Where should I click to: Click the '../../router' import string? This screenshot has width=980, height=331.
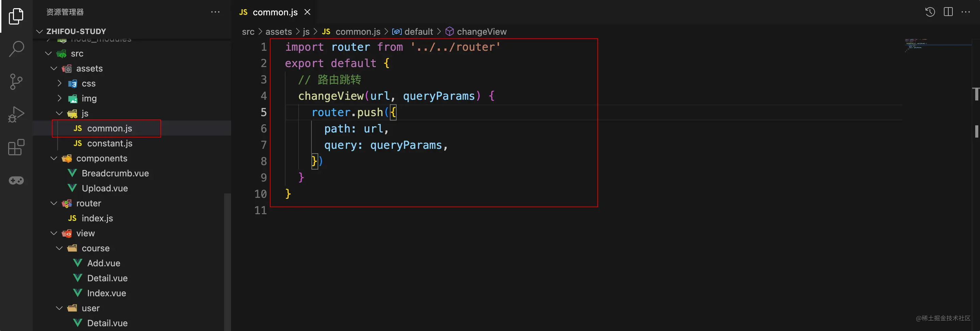455,47
